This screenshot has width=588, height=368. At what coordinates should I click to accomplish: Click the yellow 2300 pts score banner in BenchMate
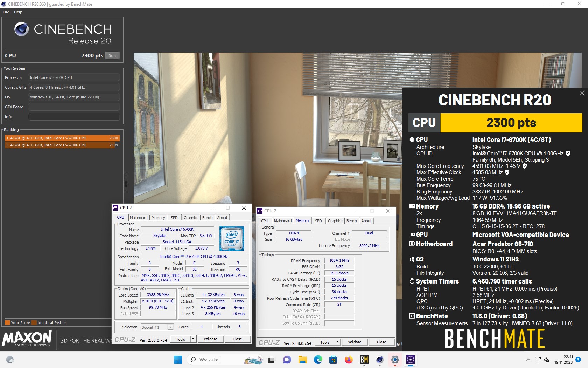coord(511,123)
